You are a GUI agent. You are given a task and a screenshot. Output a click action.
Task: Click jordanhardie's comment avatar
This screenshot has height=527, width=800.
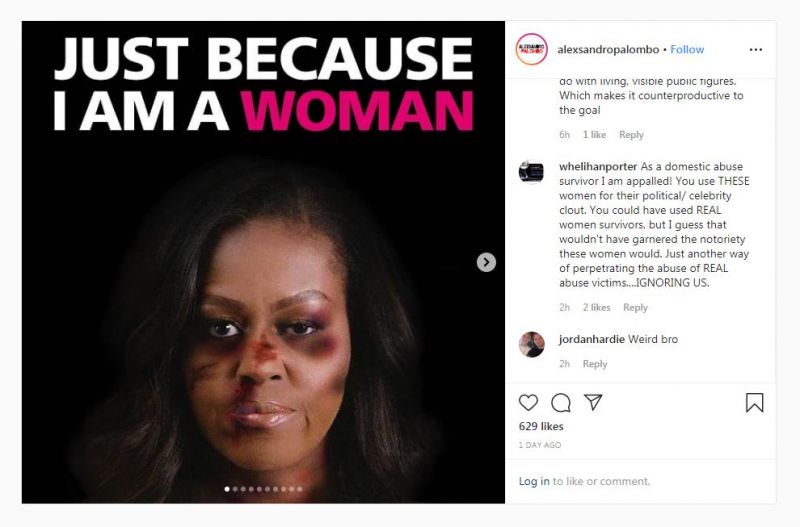531,345
